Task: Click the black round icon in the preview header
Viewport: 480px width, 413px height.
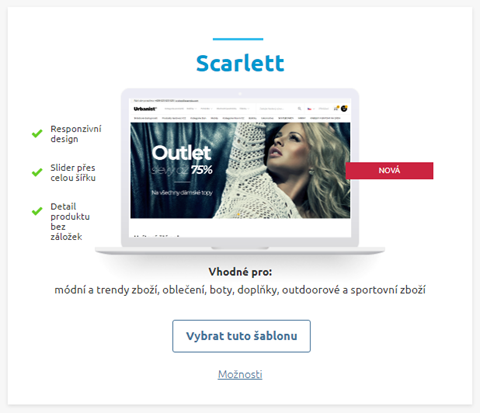Action: pos(344,108)
